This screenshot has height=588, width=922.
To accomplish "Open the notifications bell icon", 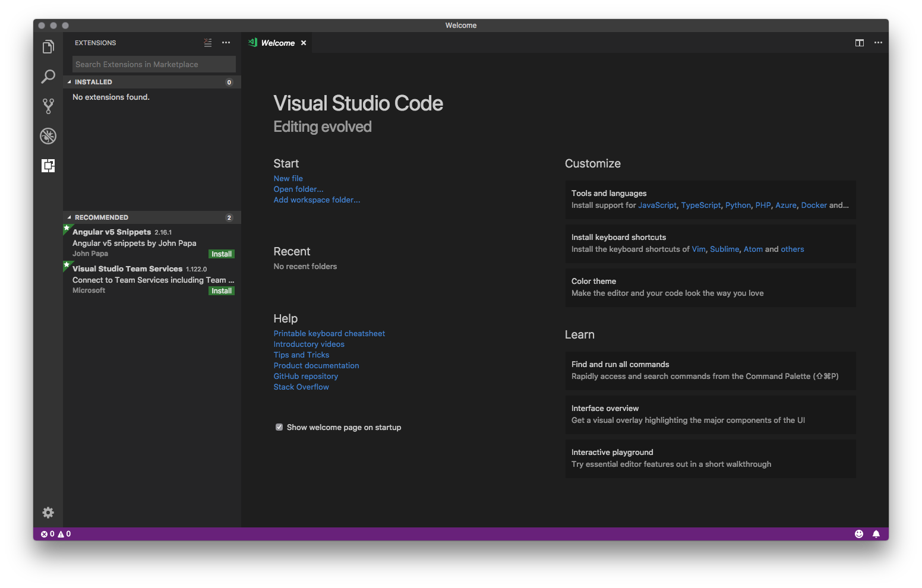I will pyautogui.click(x=876, y=533).
